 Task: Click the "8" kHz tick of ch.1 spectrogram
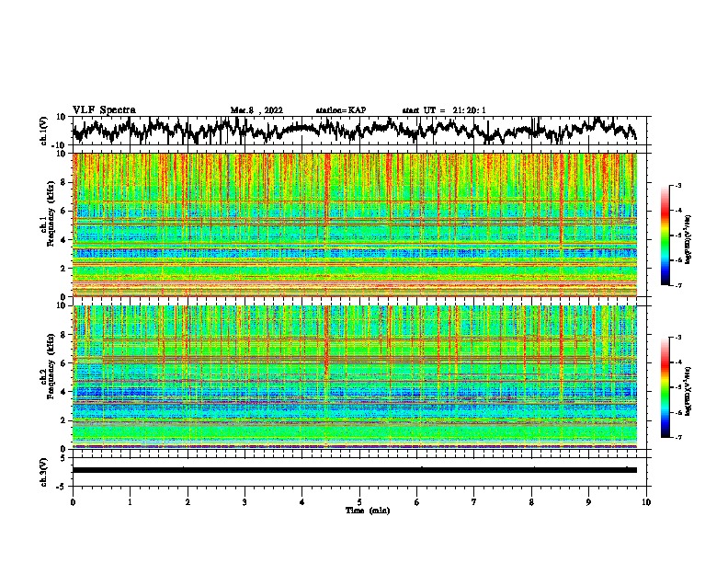click(64, 182)
